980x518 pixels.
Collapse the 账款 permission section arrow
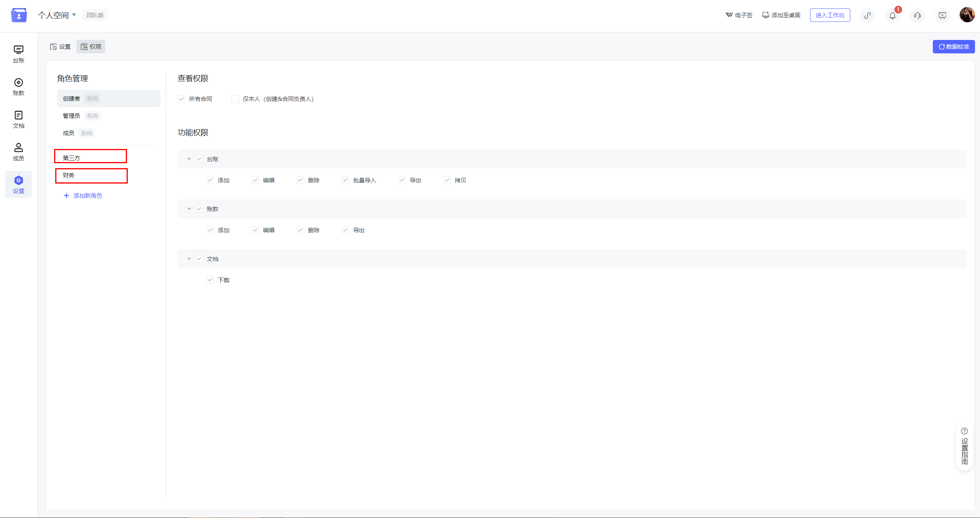click(x=189, y=209)
